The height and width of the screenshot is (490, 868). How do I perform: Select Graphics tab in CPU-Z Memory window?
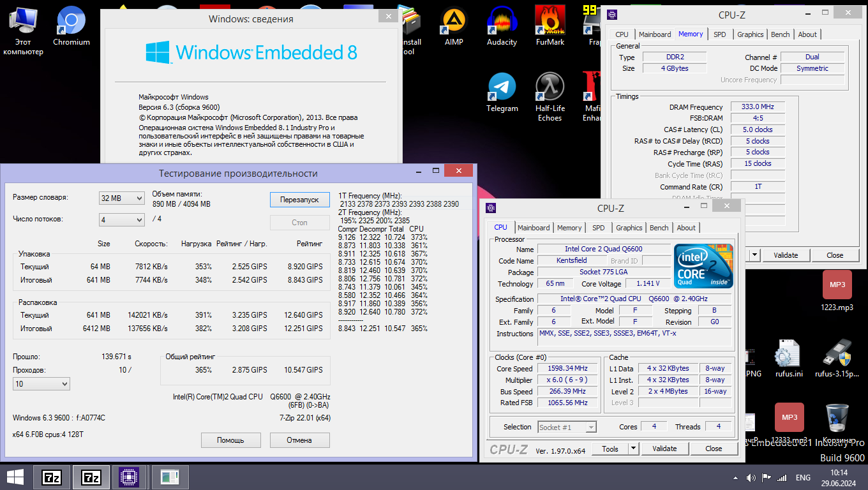[751, 34]
